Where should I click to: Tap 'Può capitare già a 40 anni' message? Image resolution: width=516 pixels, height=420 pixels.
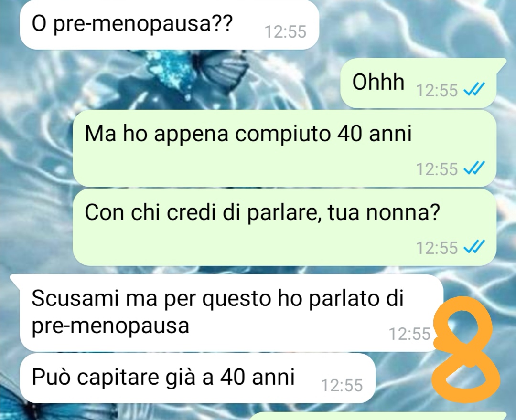click(x=197, y=378)
